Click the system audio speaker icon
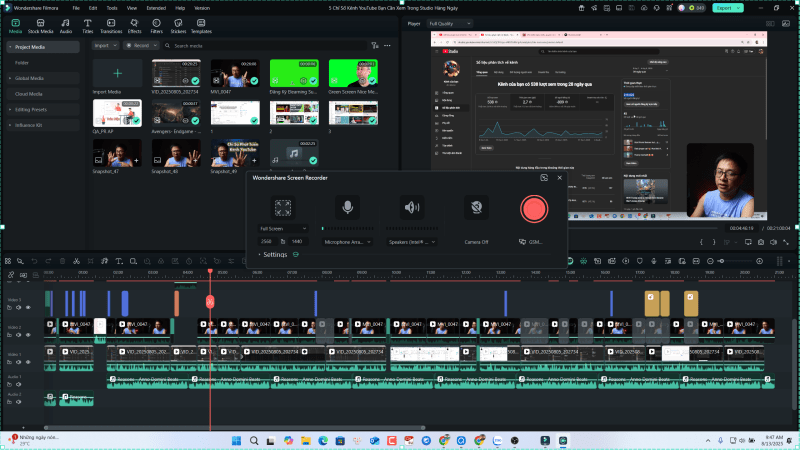Image resolution: width=800 pixels, height=450 pixels. [x=410, y=208]
